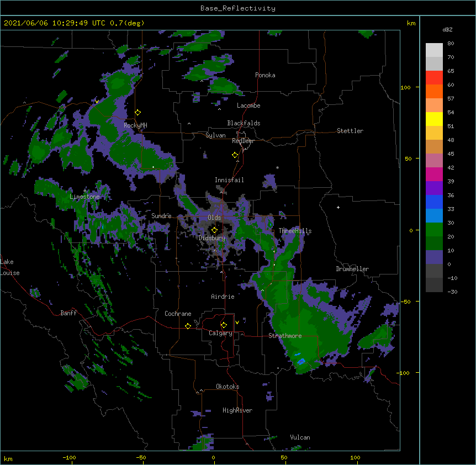The image size is (476, 465).
Task: Click the -30 value at legend bottom
Action: point(452,292)
